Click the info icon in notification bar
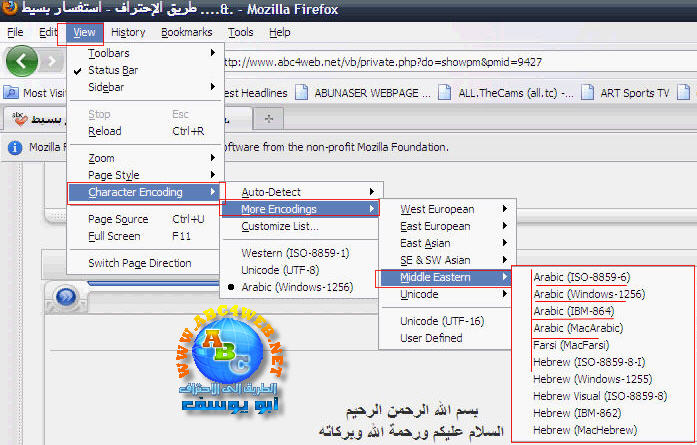The height and width of the screenshot is (445, 697). [x=15, y=147]
